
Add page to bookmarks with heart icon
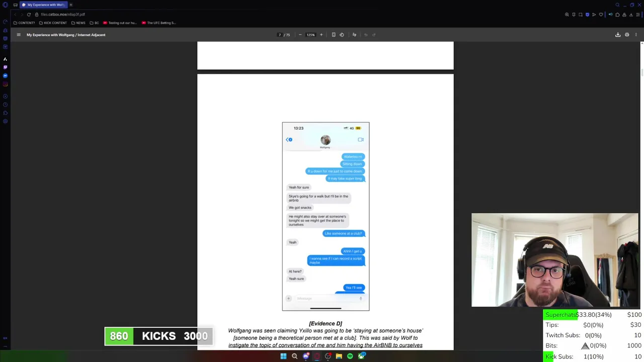click(601, 15)
